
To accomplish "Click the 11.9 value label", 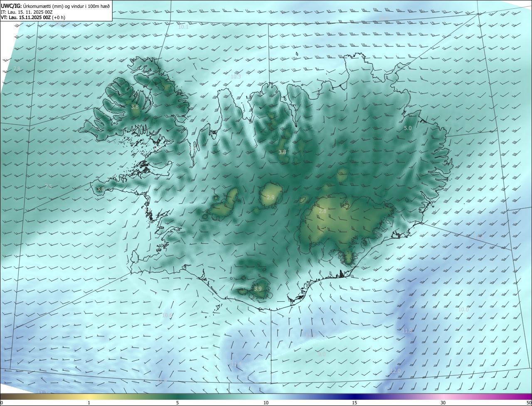I will coord(407,330).
